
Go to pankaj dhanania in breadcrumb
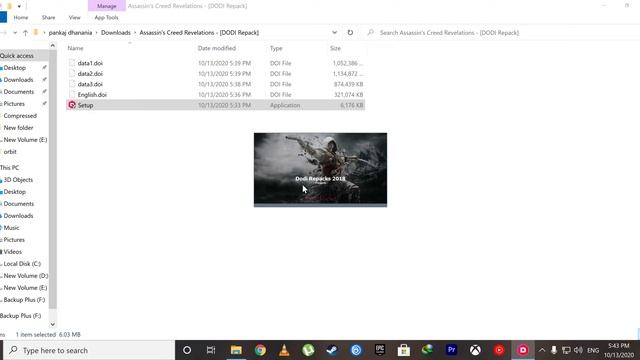click(x=70, y=33)
